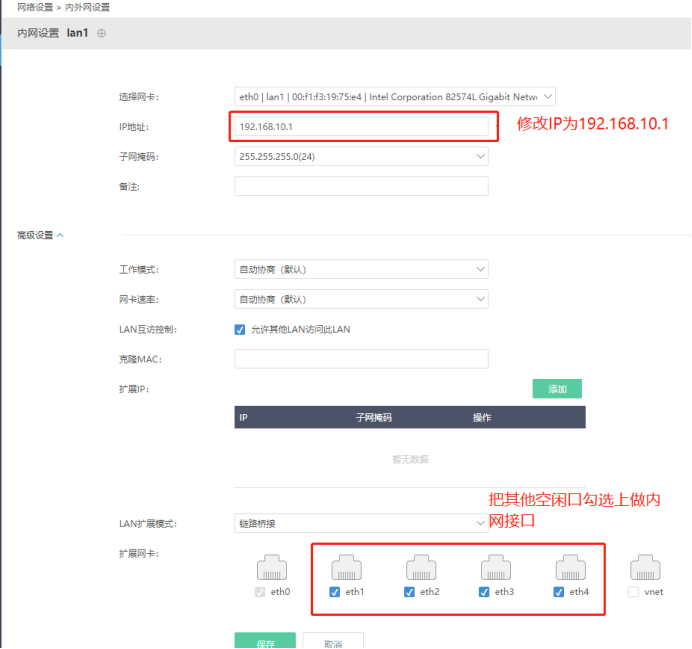This screenshot has height=649, width=692.
Task: Select the lan1 tab
Action: pos(77,34)
